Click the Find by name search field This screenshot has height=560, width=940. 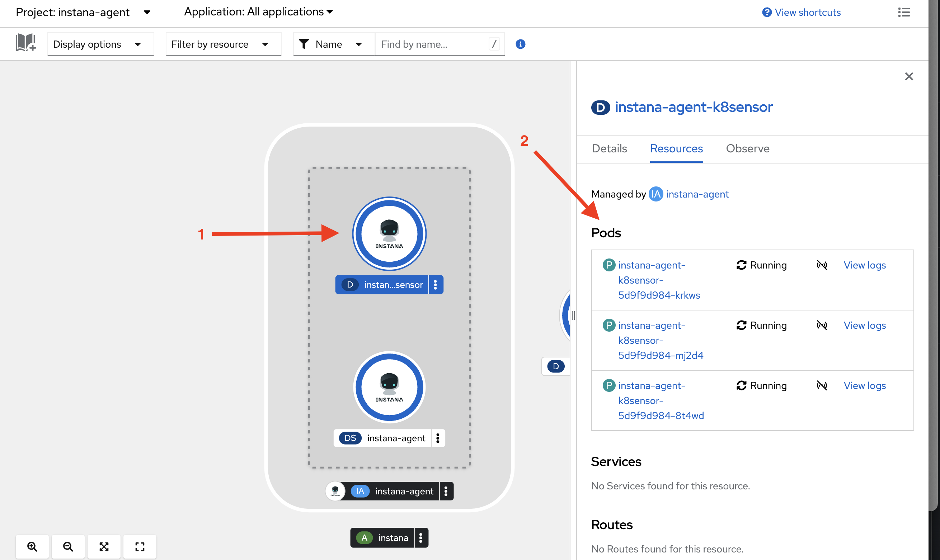click(x=440, y=44)
